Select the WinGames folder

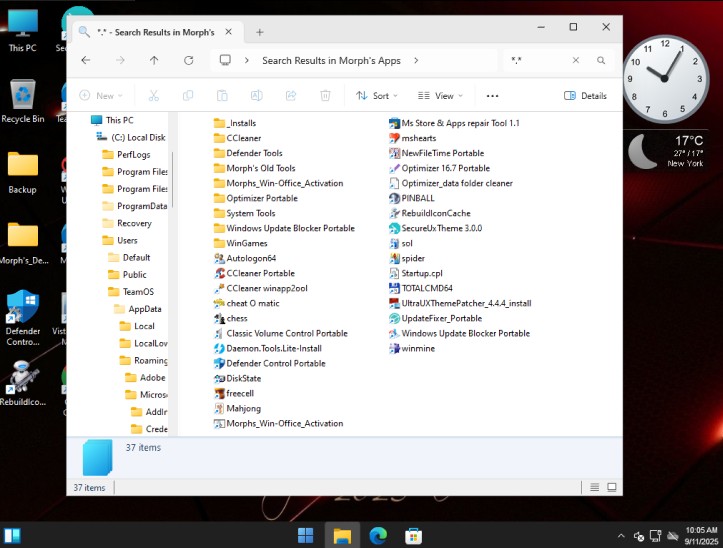point(241,243)
